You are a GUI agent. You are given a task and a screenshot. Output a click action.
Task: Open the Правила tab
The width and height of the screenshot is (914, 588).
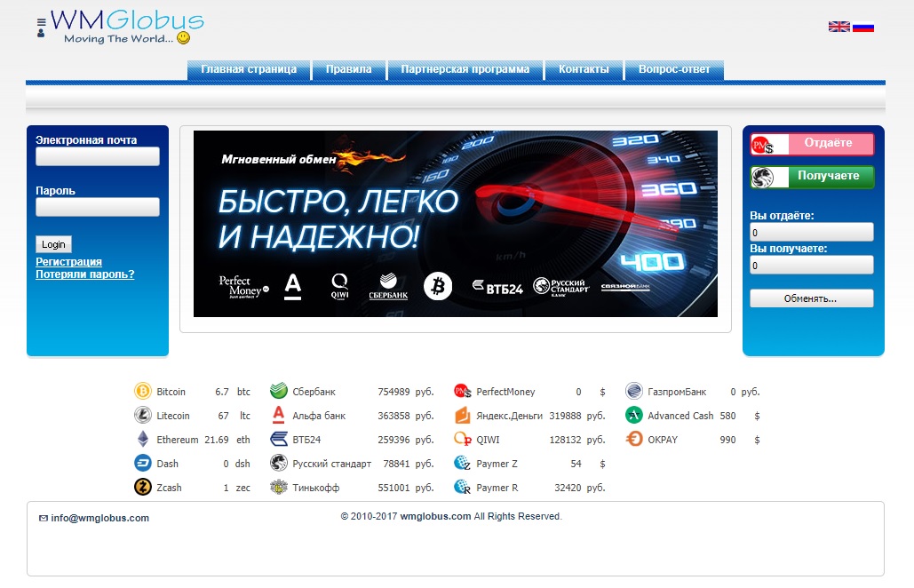coord(348,69)
